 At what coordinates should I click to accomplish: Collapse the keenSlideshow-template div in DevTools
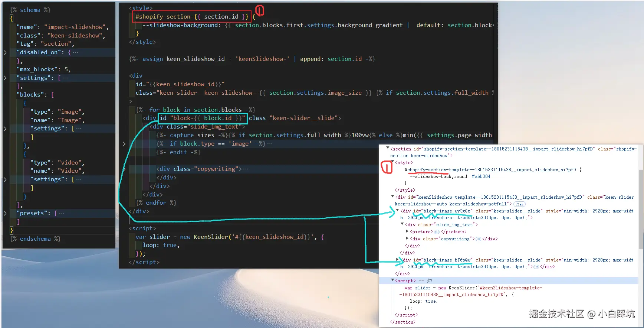point(392,197)
